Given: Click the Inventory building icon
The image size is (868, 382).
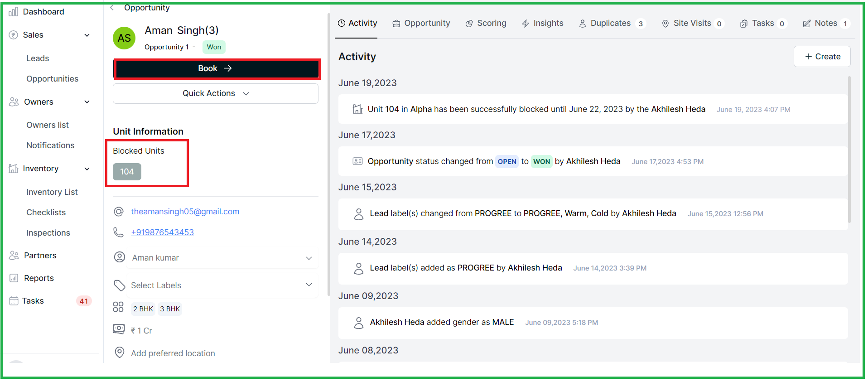Looking at the screenshot, I should (14, 169).
